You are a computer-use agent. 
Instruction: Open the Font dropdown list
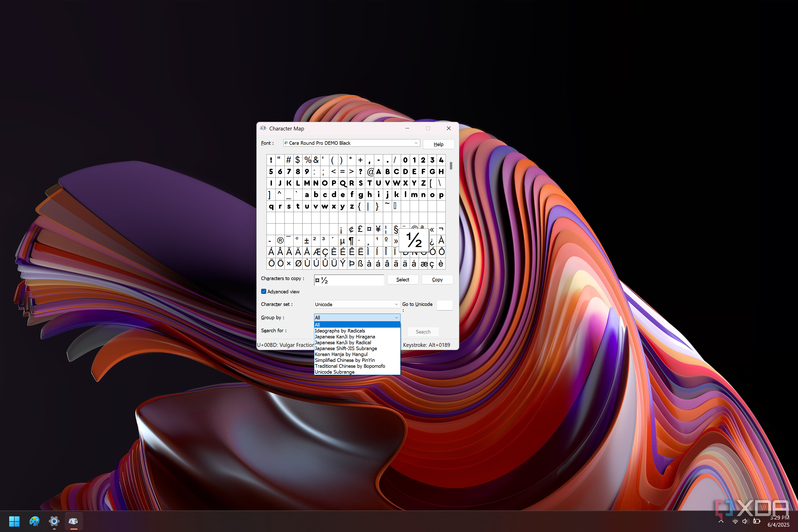pyautogui.click(x=416, y=143)
